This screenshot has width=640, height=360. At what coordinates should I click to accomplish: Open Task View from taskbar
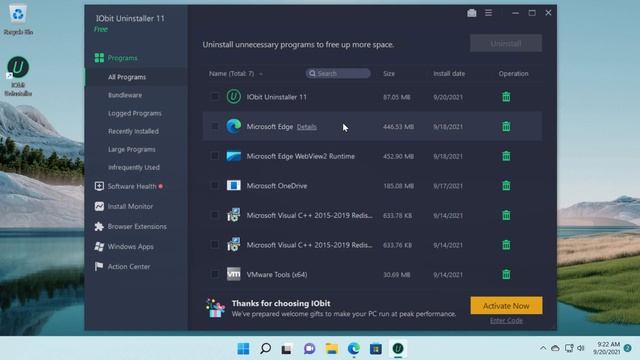(287, 349)
